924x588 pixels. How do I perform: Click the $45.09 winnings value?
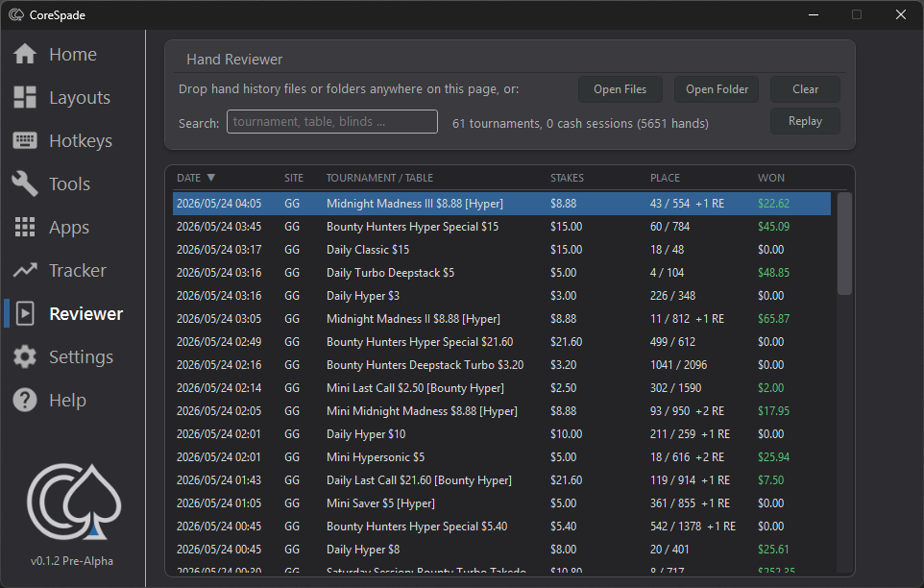773,226
